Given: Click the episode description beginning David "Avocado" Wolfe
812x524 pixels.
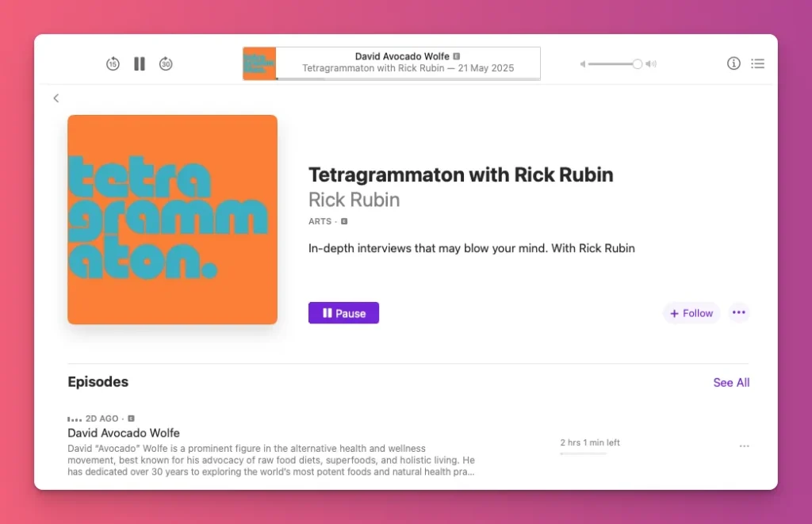Looking at the screenshot, I should tap(271, 460).
